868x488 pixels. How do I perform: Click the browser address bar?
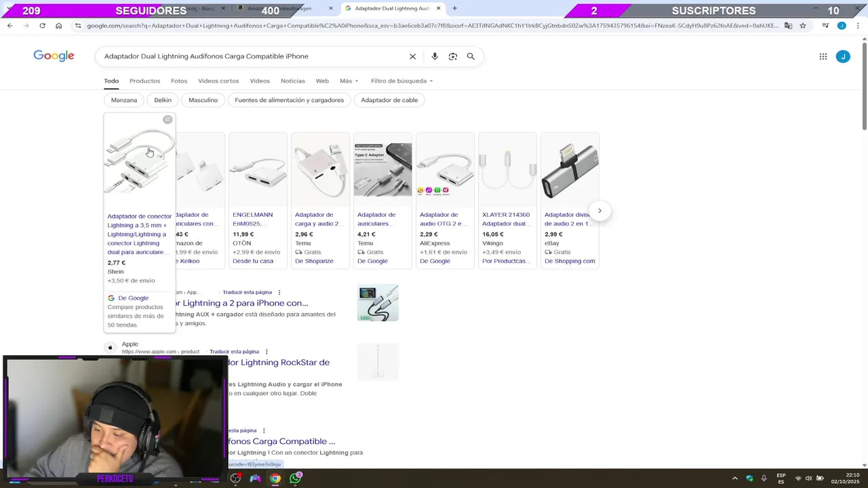tap(432, 26)
